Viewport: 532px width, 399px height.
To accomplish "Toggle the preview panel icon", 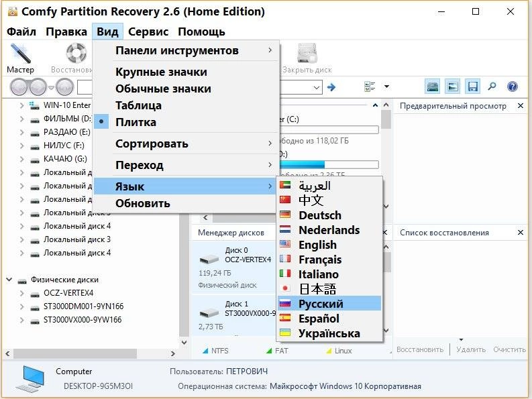I will (x=453, y=87).
